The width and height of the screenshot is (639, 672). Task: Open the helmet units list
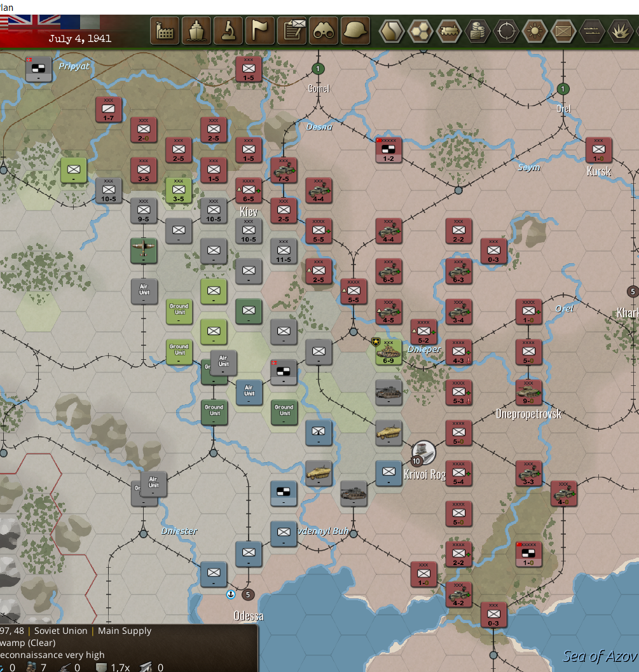(x=355, y=31)
